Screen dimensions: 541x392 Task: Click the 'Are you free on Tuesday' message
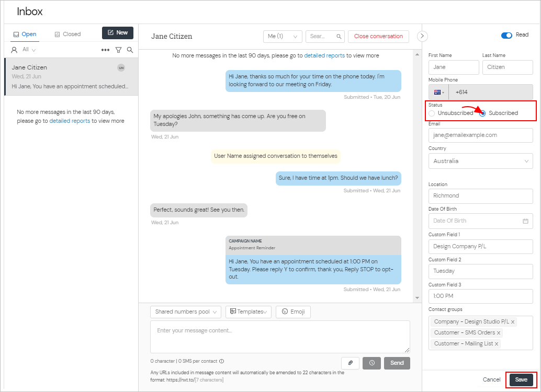(x=238, y=120)
